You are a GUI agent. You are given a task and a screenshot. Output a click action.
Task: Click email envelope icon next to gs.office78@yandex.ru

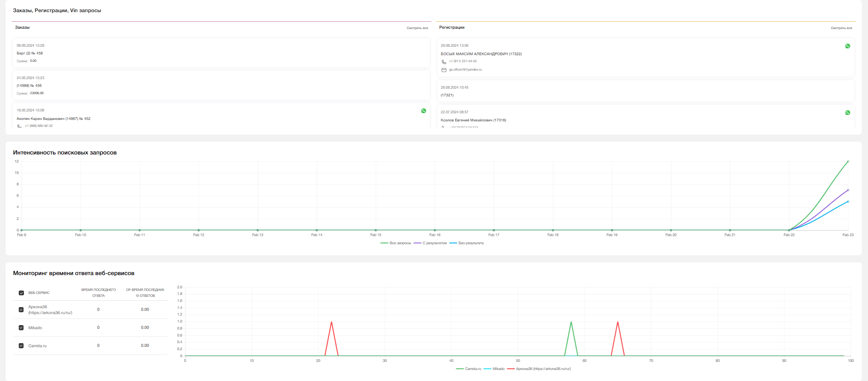pos(444,70)
